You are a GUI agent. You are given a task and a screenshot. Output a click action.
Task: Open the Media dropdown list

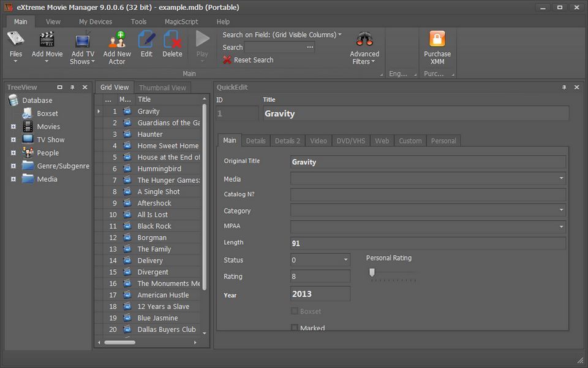click(561, 179)
